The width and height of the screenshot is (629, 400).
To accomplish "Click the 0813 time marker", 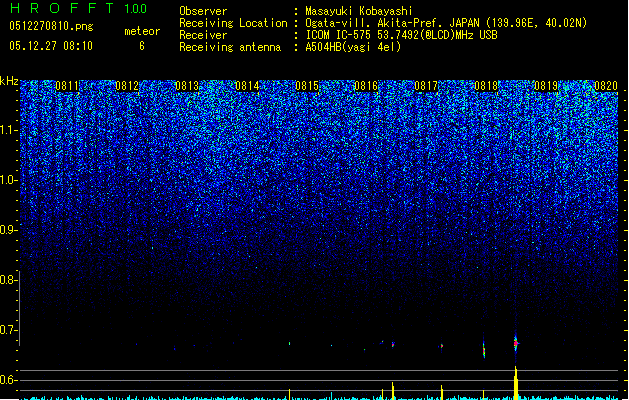I will click(x=187, y=86).
